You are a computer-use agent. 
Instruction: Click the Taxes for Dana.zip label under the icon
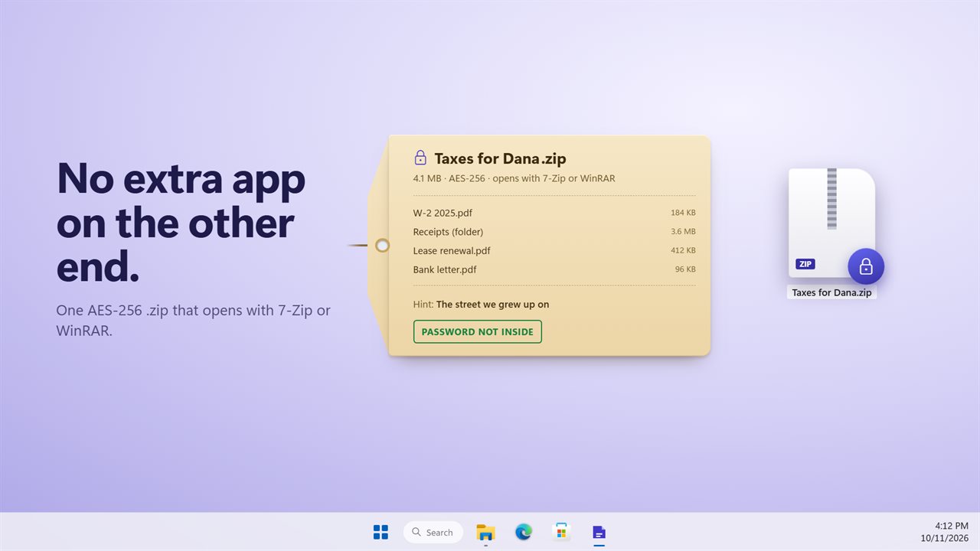[831, 292]
